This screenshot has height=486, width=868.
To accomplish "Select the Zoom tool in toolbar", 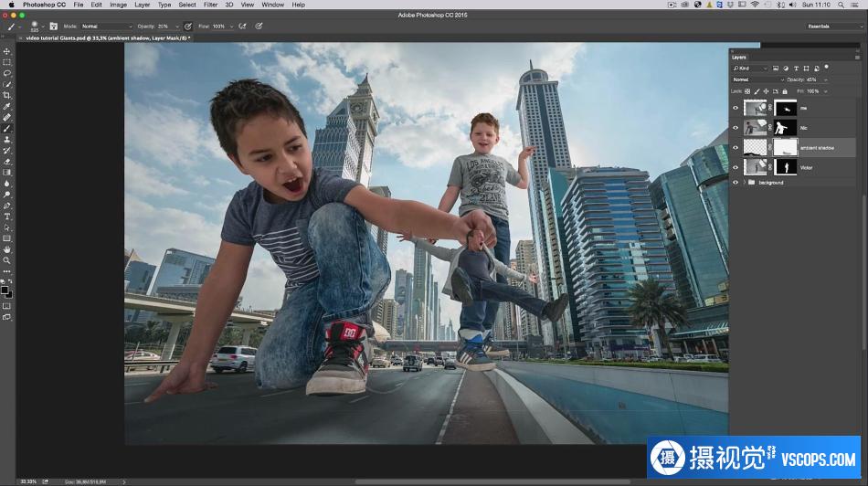I will pos(6,260).
